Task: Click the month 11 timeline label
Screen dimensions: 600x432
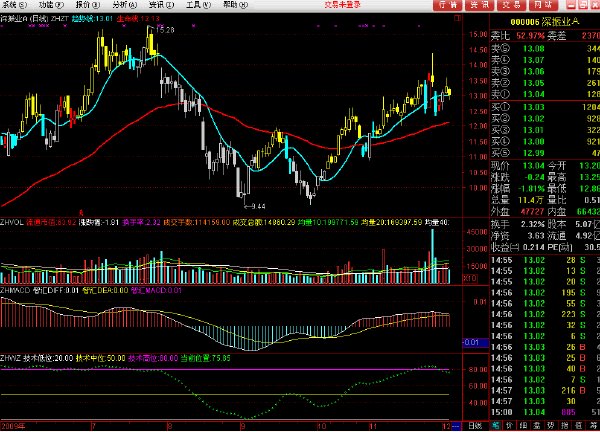Action: (x=372, y=425)
